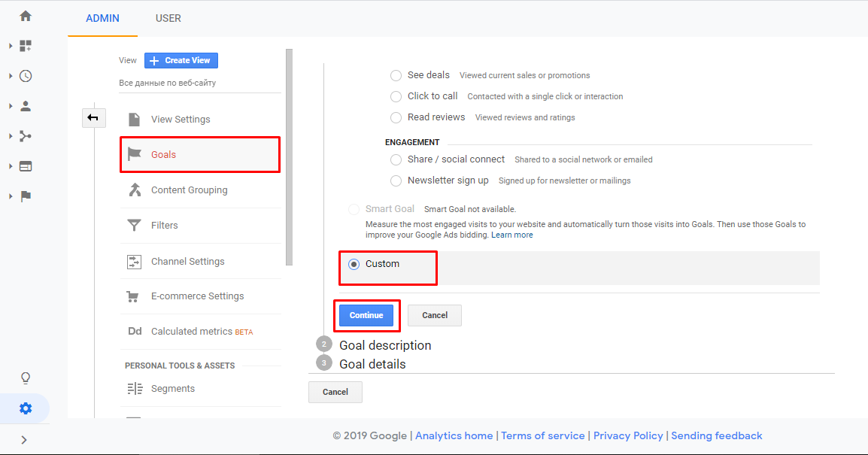
Task: Switch to the ADMIN tab
Action: [x=102, y=18]
